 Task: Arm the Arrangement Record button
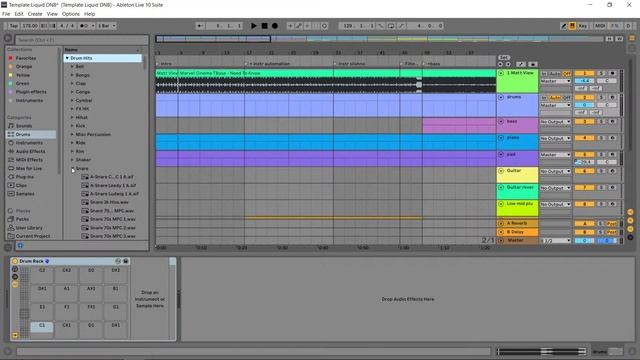click(275, 26)
